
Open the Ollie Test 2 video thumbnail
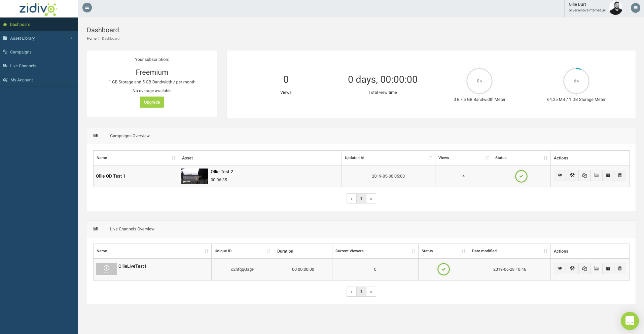tap(195, 176)
